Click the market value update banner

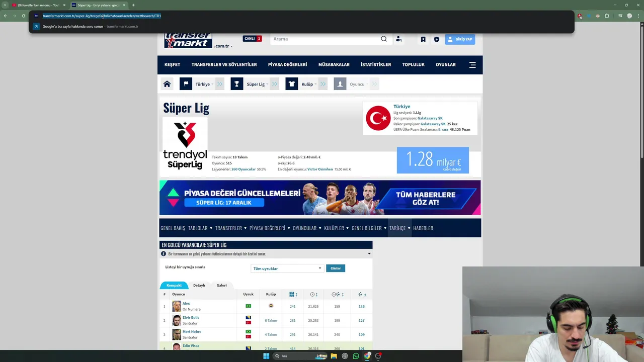(320, 198)
